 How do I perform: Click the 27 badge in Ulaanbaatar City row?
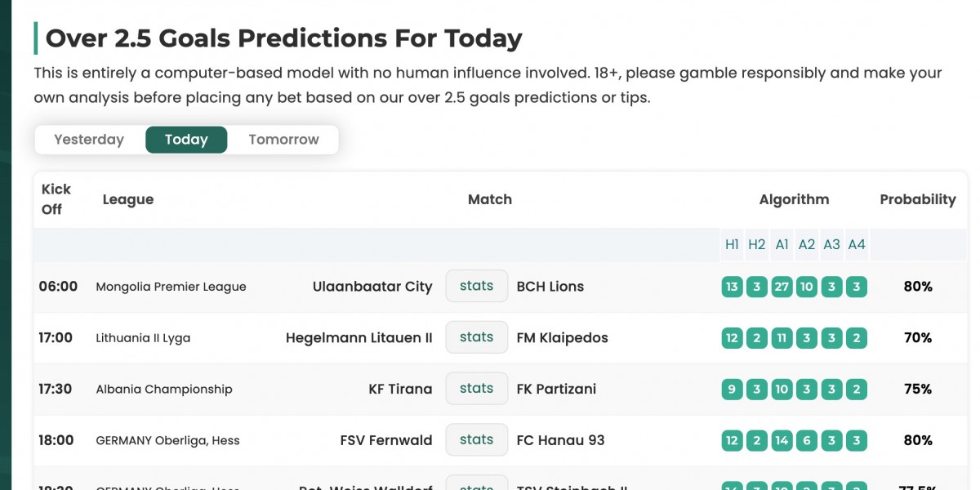click(x=782, y=287)
